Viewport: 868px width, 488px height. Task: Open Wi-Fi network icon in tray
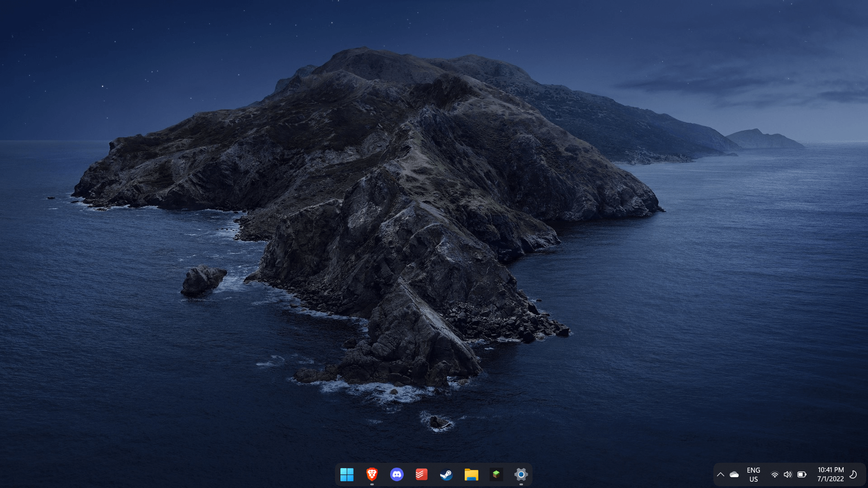(x=774, y=474)
